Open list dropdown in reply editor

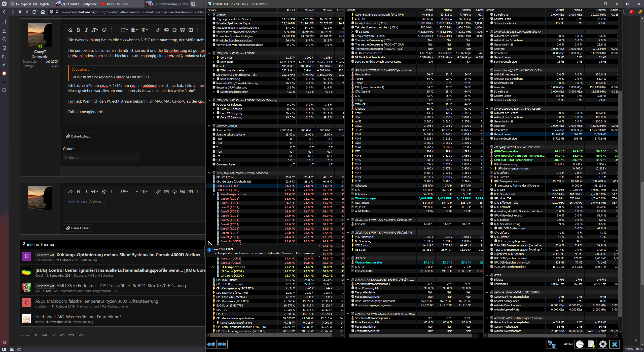pos(124,192)
